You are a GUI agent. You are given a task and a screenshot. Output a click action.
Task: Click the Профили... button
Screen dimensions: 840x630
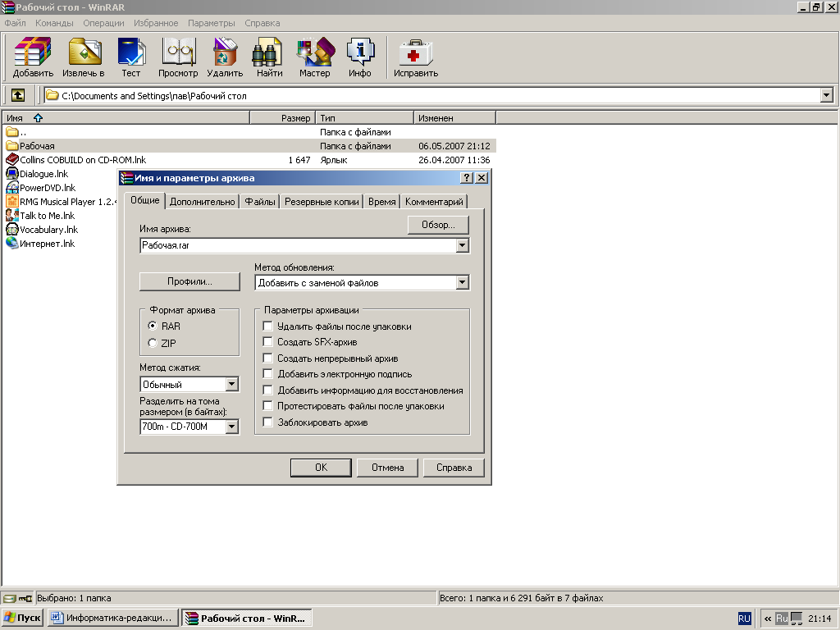point(189,281)
